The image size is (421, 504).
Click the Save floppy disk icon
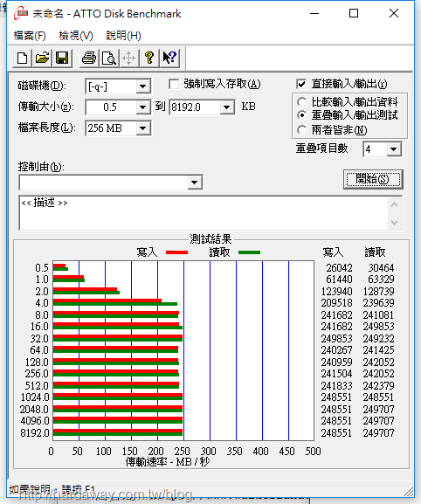pyautogui.click(x=62, y=59)
